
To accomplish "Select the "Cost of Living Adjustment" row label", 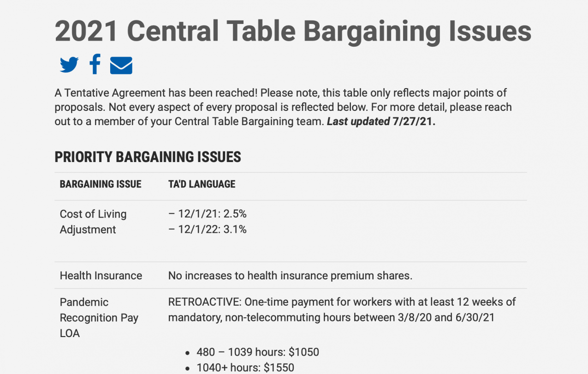I will tap(93, 222).
